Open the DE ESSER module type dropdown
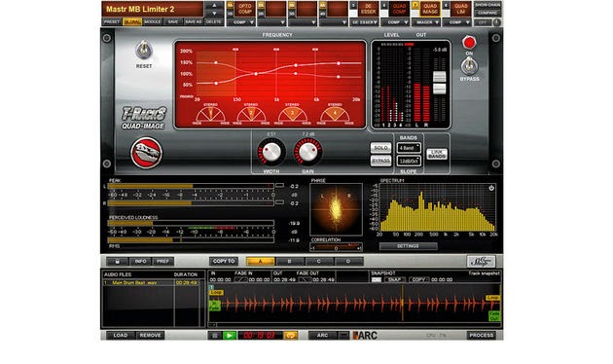Viewport: 613px width, 364px height. 364,22
